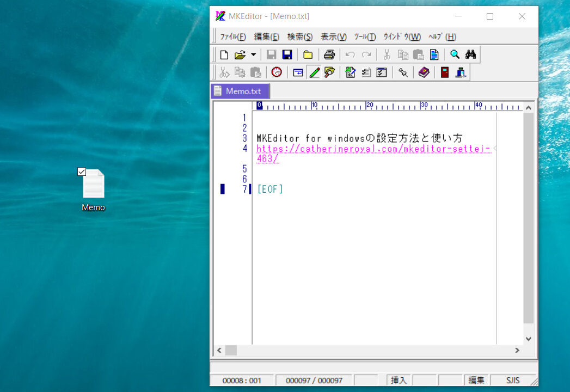This screenshot has height=392, width=570.
Task: Click the red door icon
Action: pyautogui.click(x=445, y=72)
